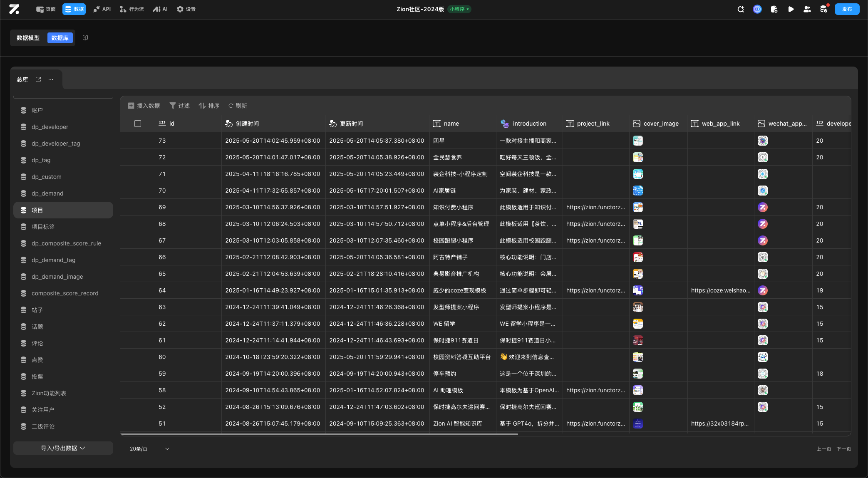Click name cell 校园跑腿小程序

tap(463, 240)
